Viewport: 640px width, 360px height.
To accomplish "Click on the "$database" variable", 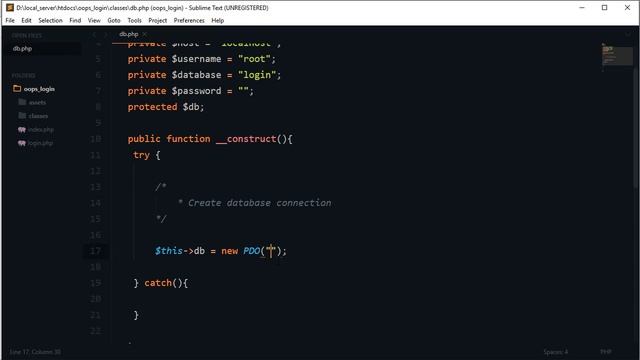I will [196, 75].
